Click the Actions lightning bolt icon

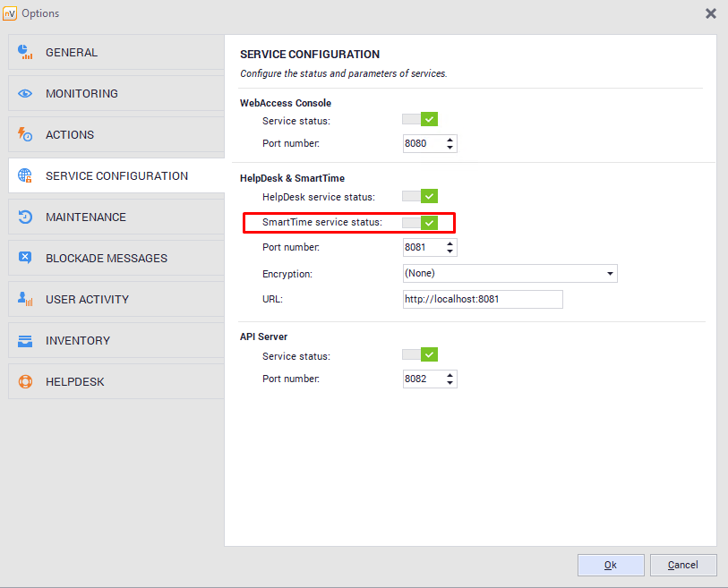tap(25, 135)
